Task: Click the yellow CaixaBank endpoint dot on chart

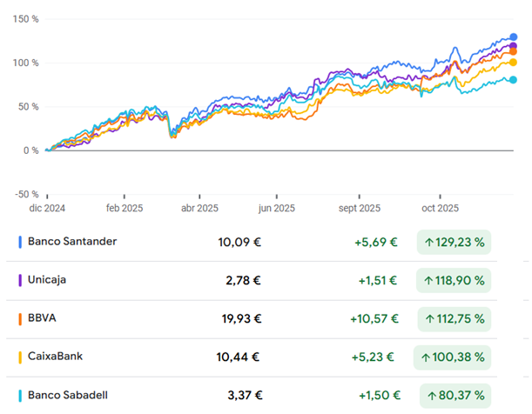Action: click(x=513, y=62)
